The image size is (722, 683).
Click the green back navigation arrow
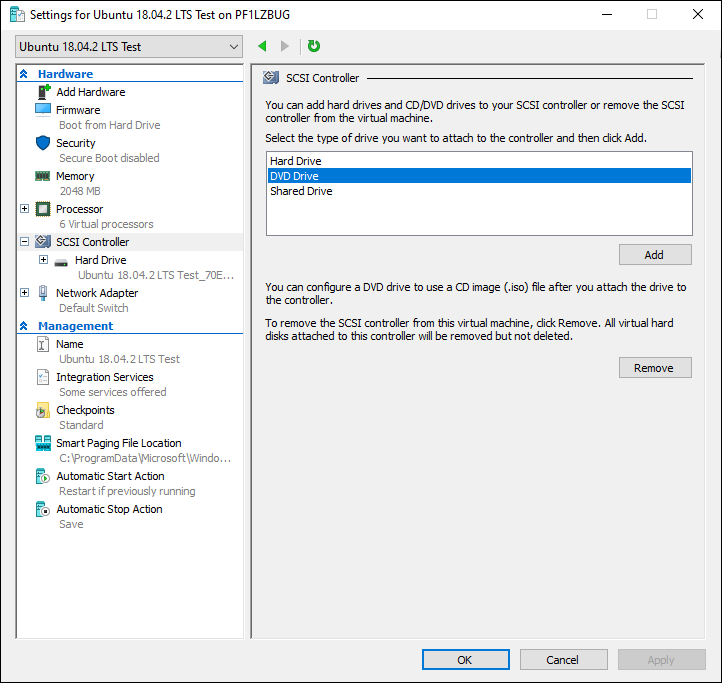coord(262,46)
